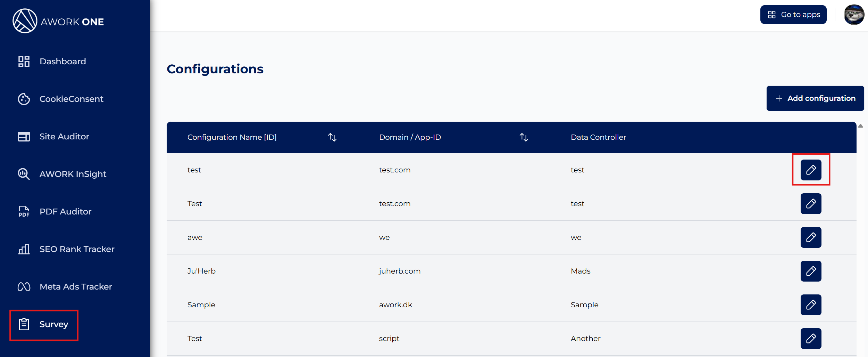The image size is (868, 357).
Task: Edit the Test script configuration
Action: pos(811,339)
